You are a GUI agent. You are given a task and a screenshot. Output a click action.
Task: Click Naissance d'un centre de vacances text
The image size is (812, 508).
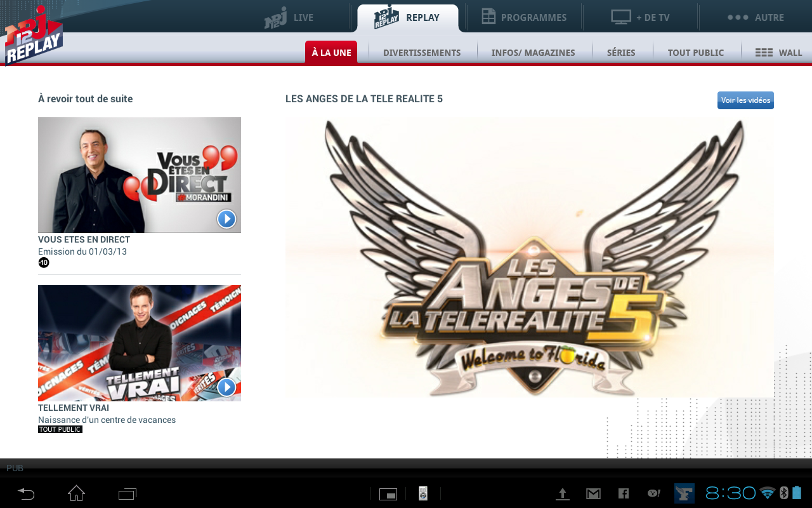tap(107, 420)
